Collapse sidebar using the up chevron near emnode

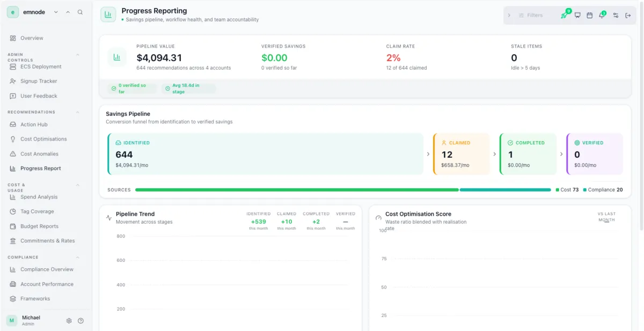tap(68, 12)
